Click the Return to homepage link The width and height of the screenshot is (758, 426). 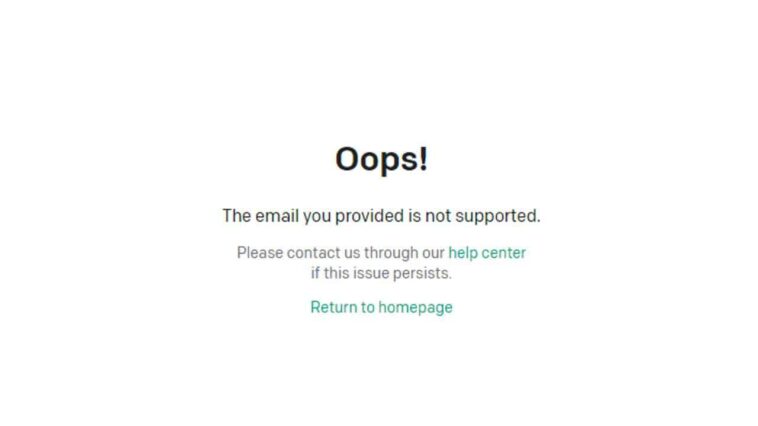click(x=381, y=307)
